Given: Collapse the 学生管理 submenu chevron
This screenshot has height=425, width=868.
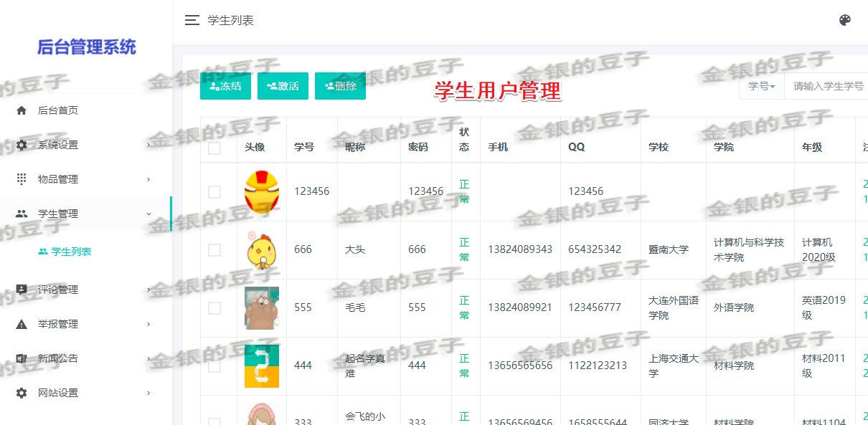Looking at the screenshot, I should point(148,214).
